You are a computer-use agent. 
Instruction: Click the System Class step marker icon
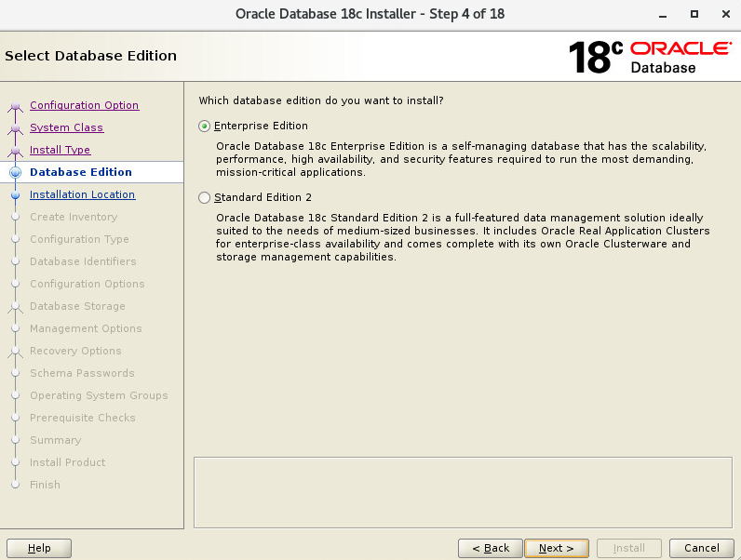15,128
